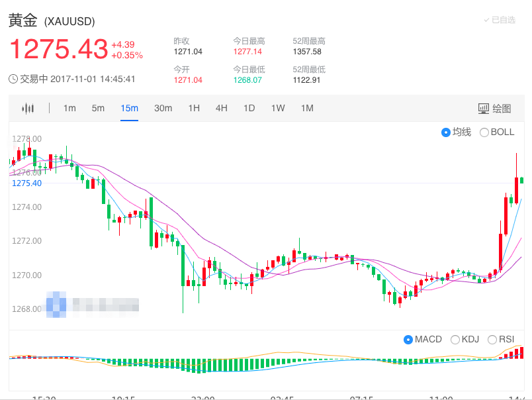Open the monthly 1M chart
Image resolution: width=532 pixels, height=400 pixels.
[306, 108]
